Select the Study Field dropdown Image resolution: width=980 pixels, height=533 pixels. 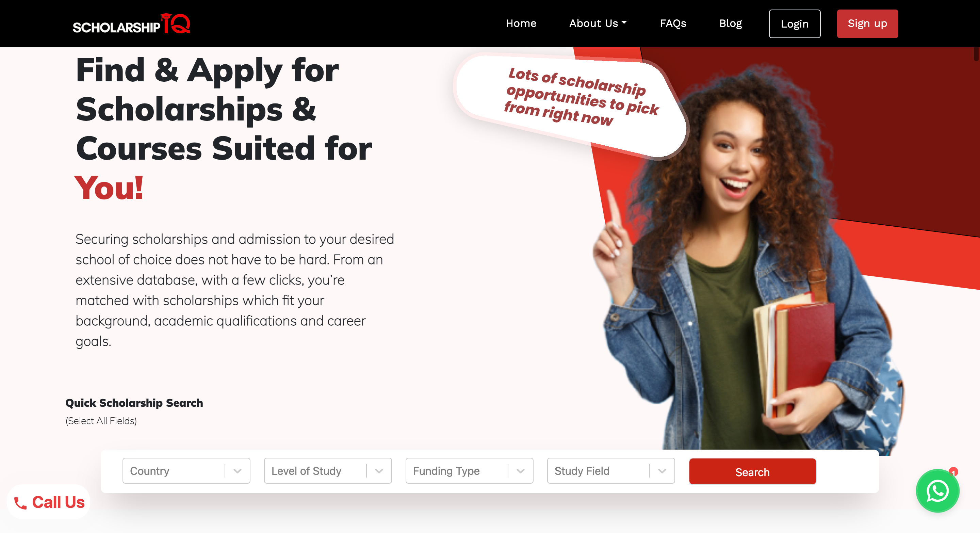(610, 471)
